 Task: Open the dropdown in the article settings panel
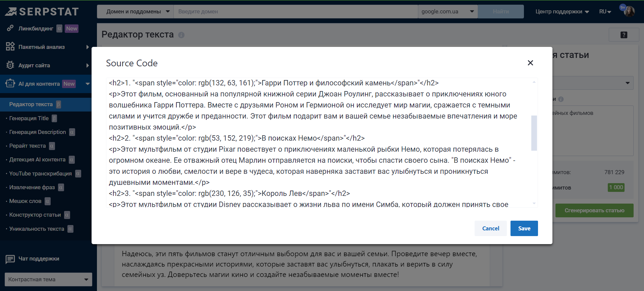tap(593, 83)
